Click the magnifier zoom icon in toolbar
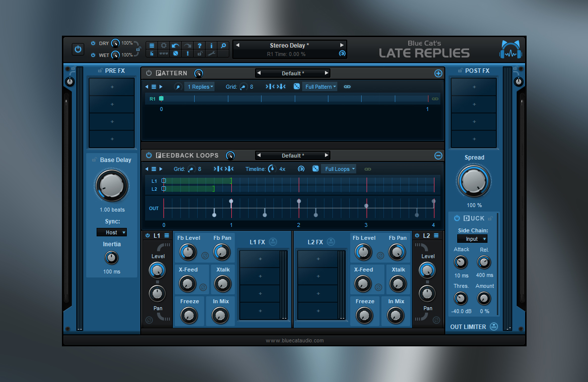The width and height of the screenshot is (588, 382). coord(223,46)
